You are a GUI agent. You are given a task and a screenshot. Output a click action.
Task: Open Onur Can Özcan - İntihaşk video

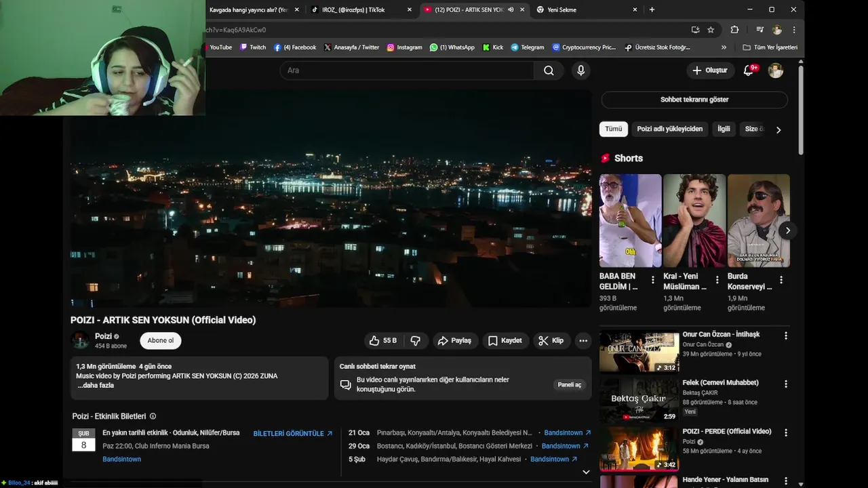click(x=639, y=351)
